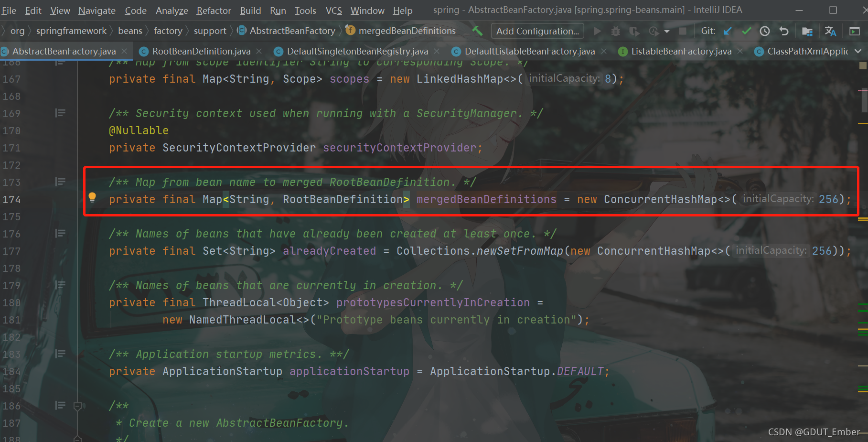Click rendered doc icon at line 176
868x442 pixels.
[60, 233]
